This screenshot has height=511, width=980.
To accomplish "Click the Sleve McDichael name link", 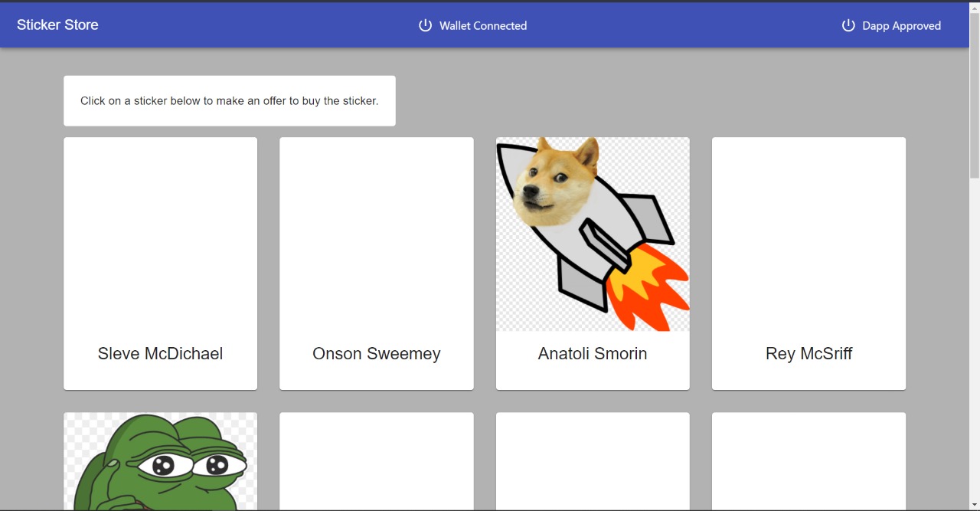I will point(160,353).
